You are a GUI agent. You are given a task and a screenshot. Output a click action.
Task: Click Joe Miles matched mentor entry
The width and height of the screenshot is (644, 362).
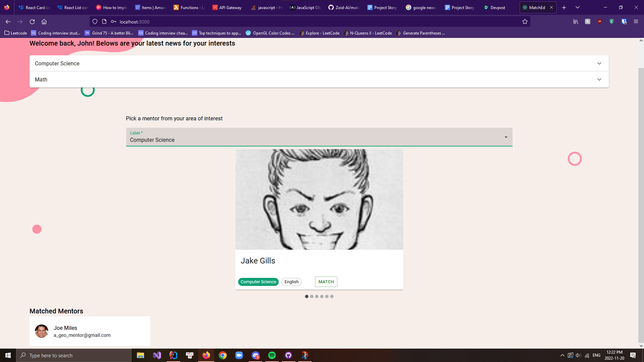[90, 331]
